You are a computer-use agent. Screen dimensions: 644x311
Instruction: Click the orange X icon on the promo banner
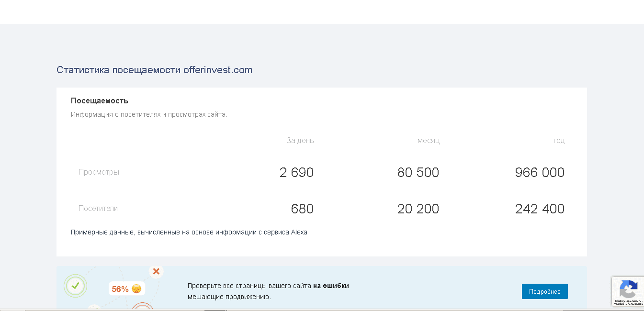tap(156, 271)
